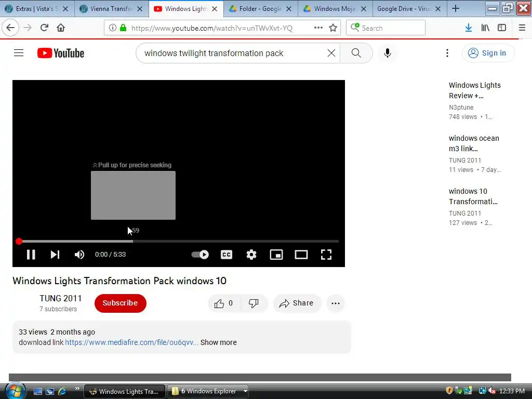The image size is (532, 399).
Task: Enter full screen video mode
Action: [x=326, y=255]
